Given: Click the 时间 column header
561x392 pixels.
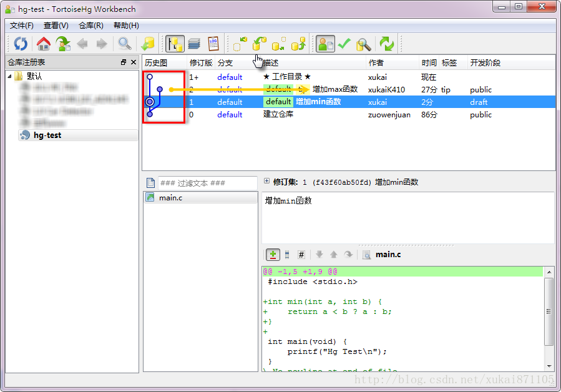Looking at the screenshot, I should pyautogui.click(x=429, y=63).
